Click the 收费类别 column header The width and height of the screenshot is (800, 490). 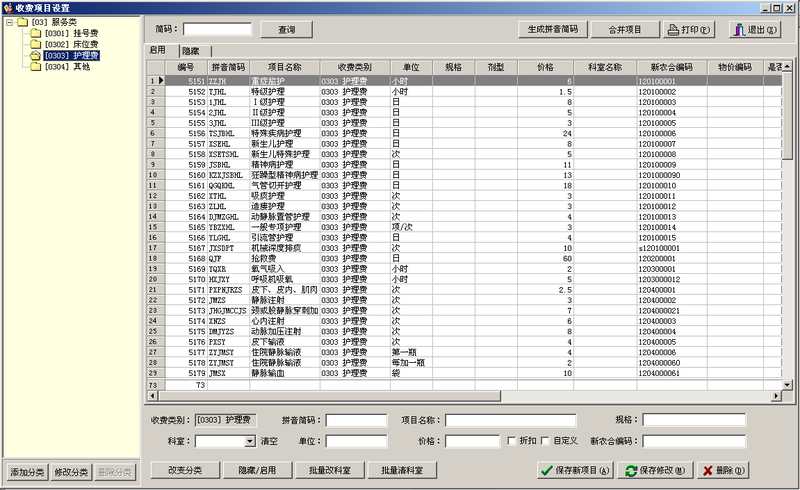[355, 67]
